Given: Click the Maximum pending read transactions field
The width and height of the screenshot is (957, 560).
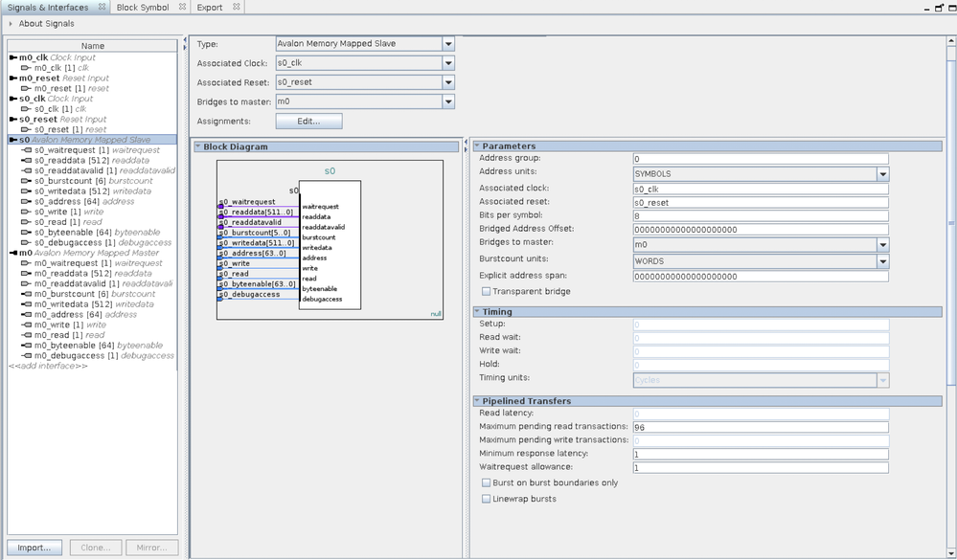Looking at the screenshot, I should [x=760, y=426].
